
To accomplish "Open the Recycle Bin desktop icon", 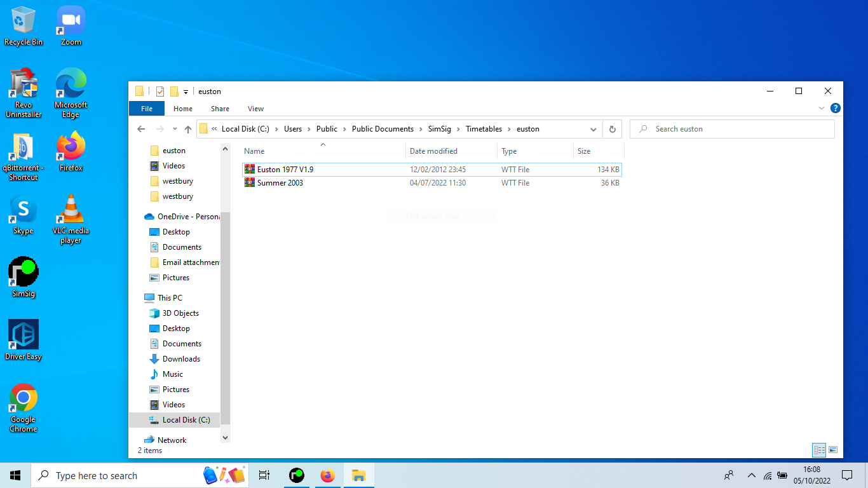I will pyautogui.click(x=24, y=27).
